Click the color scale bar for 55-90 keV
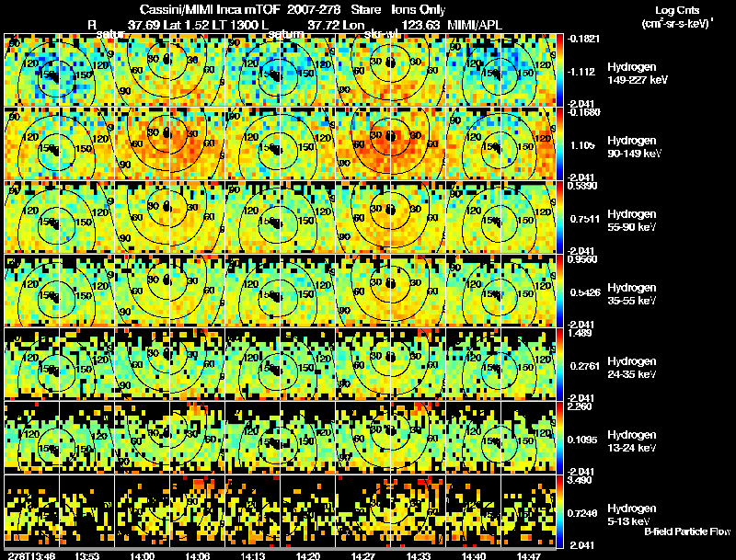The width and height of the screenshot is (736, 560). point(559,218)
